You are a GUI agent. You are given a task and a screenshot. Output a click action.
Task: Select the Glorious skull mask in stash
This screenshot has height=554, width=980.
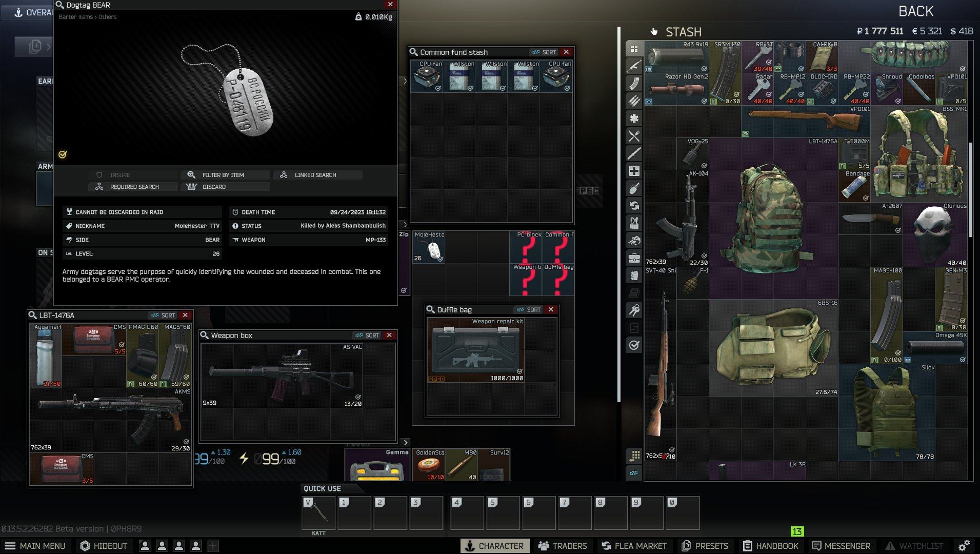(935, 234)
